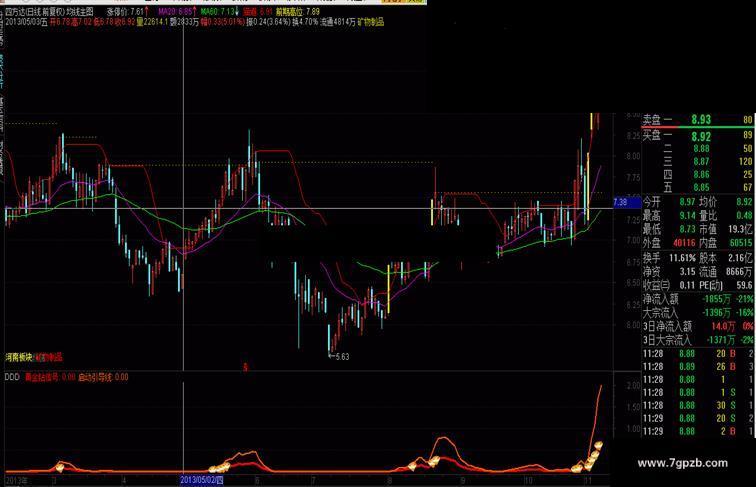Click the 11:28 trade row with 20 B
Screen dimensions: 756x487
click(698, 353)
